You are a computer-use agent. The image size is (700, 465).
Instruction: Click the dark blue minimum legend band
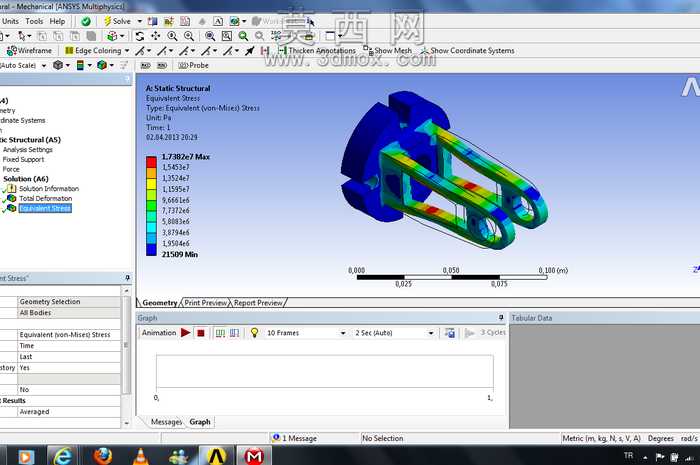(x=151, y=250)
